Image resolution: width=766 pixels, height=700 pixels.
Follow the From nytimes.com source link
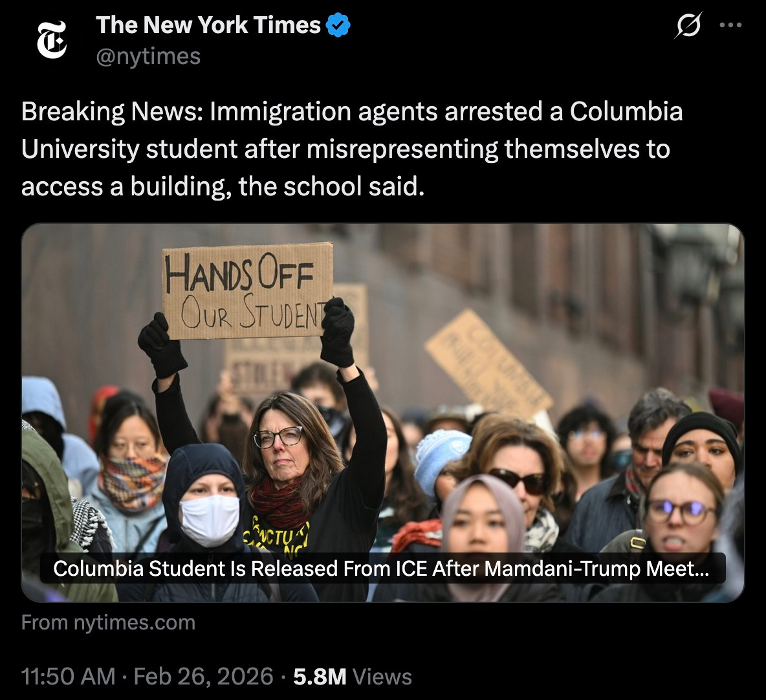pyautogui.click(x=109, y=622)
